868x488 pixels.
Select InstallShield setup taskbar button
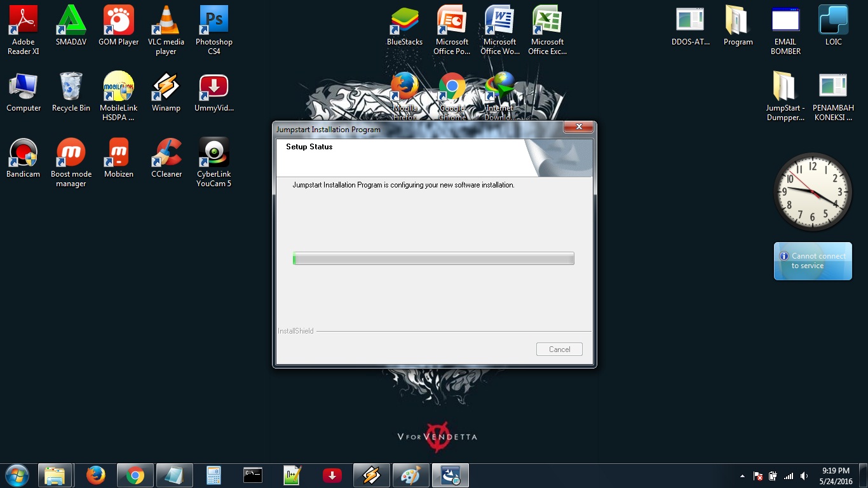tap(451, 475)
